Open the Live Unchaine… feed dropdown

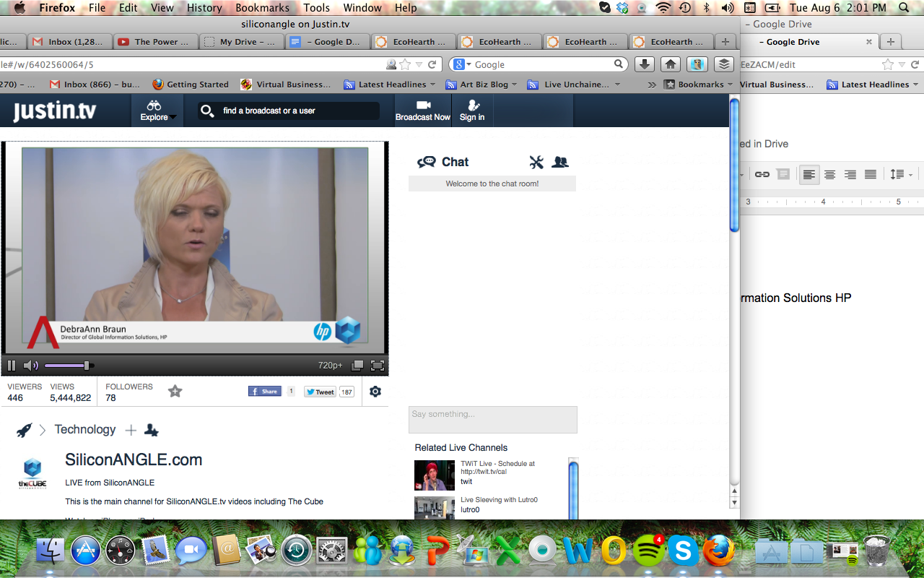coord(574,85)
